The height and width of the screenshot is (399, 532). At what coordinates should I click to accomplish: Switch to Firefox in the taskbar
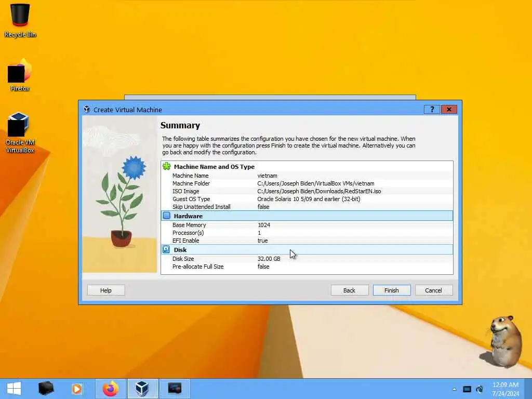point(111,389)
